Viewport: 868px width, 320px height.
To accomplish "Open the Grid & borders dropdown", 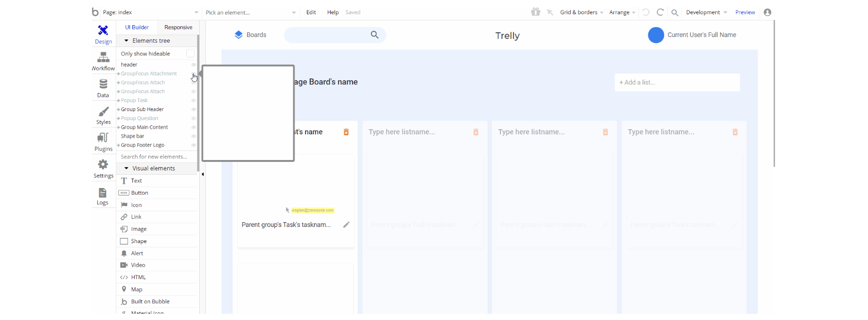I will point(582,12).
